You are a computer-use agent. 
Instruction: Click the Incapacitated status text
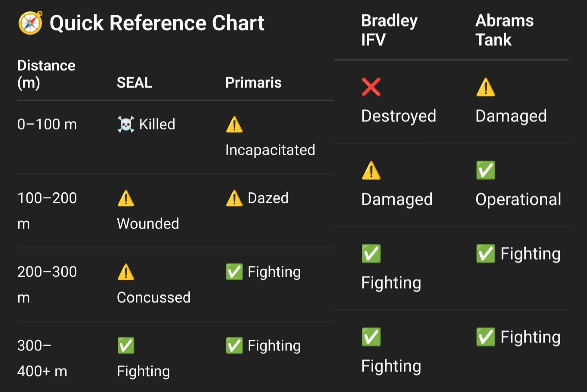click(x=270, y=150)
